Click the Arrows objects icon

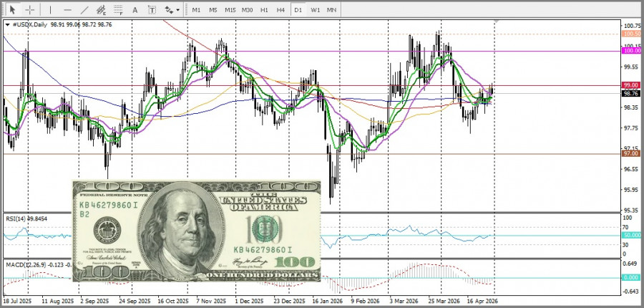point(169,9)
